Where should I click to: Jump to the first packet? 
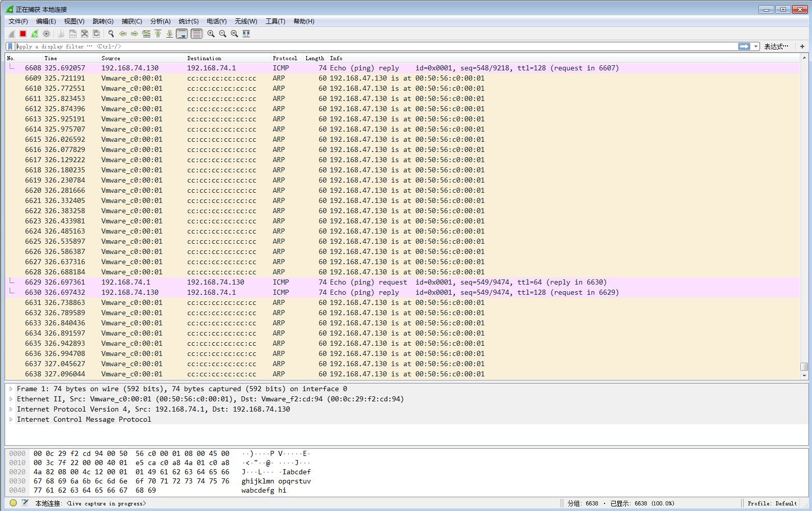click(158, 34)
